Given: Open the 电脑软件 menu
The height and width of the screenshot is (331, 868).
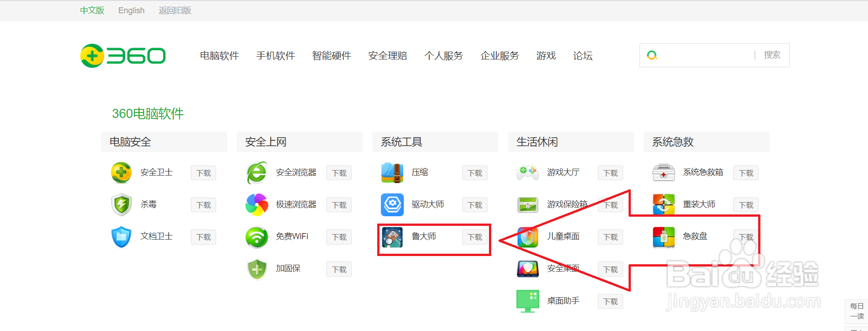Looking at the screenshot, I should (x=219, y=56).
